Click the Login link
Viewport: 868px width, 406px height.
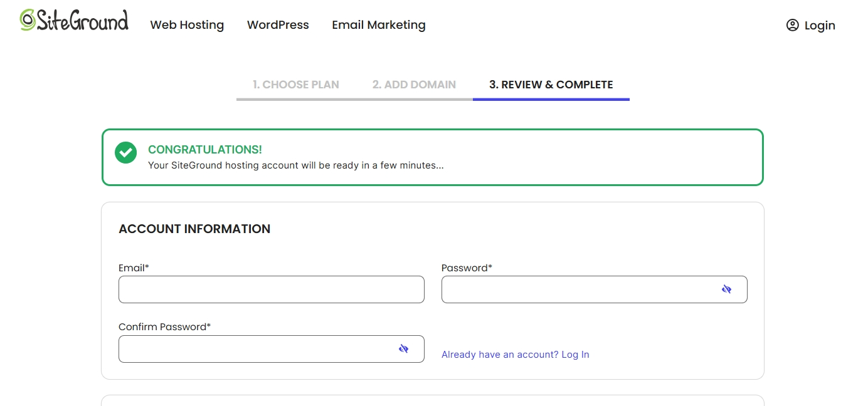pyautogui.click(x=820, y=26)
